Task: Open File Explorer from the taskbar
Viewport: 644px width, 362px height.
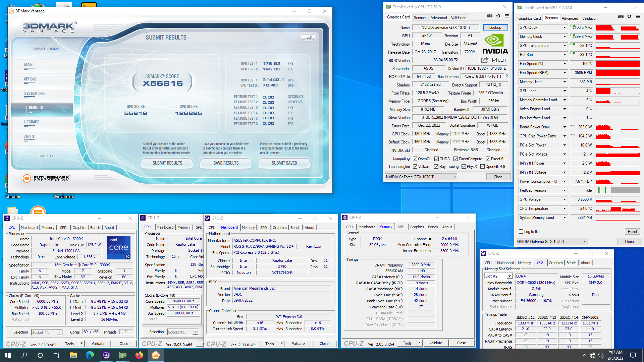Action: [73, 355]
